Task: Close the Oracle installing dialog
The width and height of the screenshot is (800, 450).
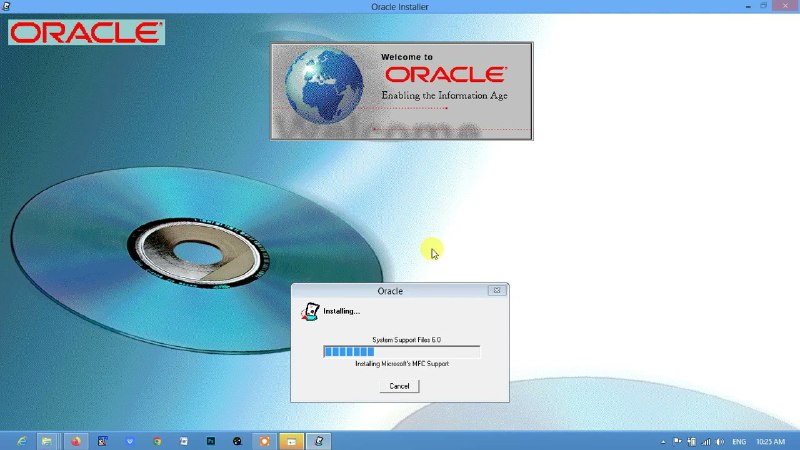Action: click(x=496, y=290)
